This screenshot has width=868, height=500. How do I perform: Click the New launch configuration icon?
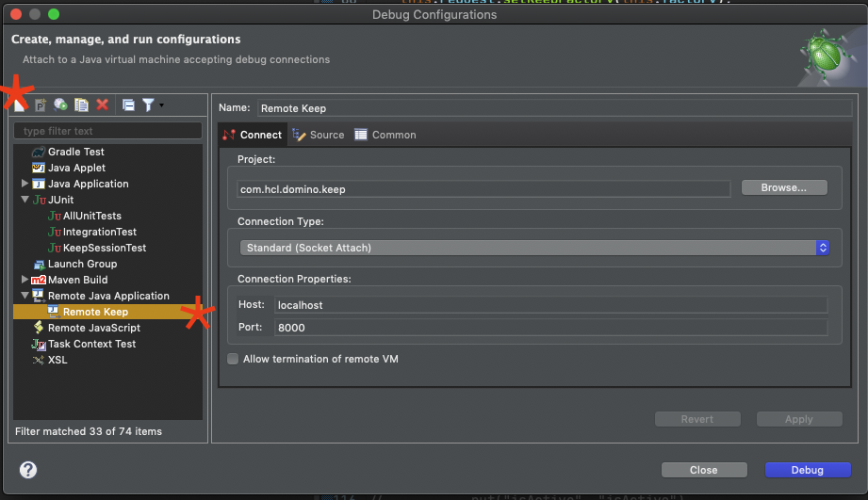pyautogui.click(x=21, y=105)
